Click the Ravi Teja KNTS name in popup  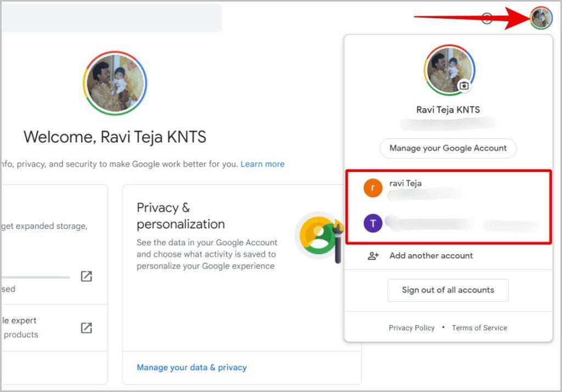(x=448, y=110)
